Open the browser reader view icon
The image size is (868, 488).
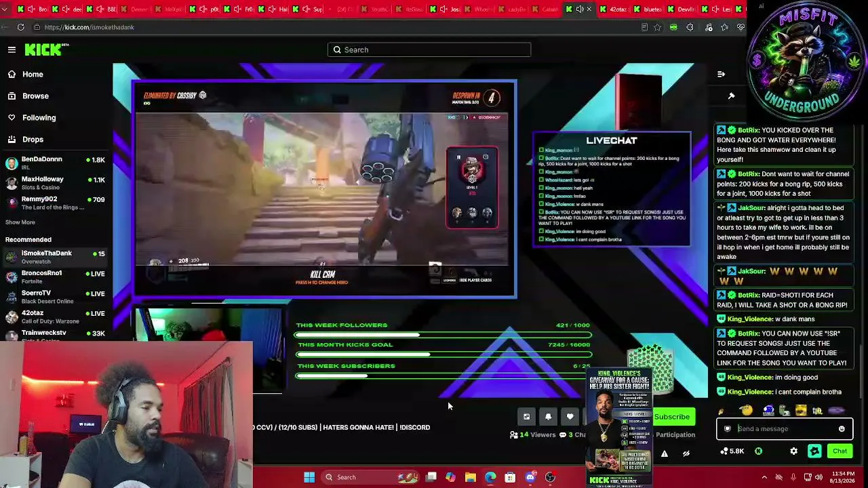(x=644, y=27)
